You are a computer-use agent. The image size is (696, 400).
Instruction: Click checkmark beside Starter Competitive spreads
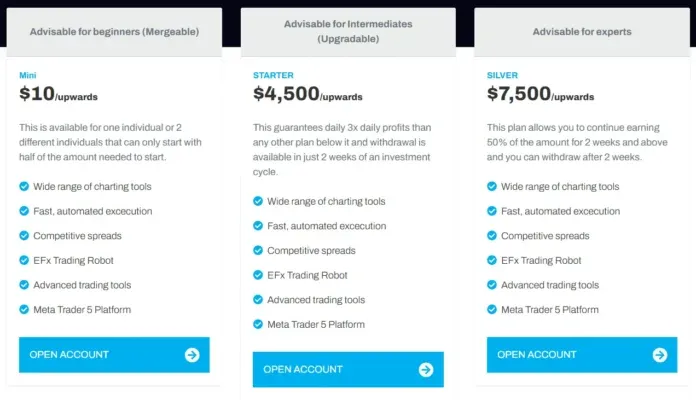258,251
